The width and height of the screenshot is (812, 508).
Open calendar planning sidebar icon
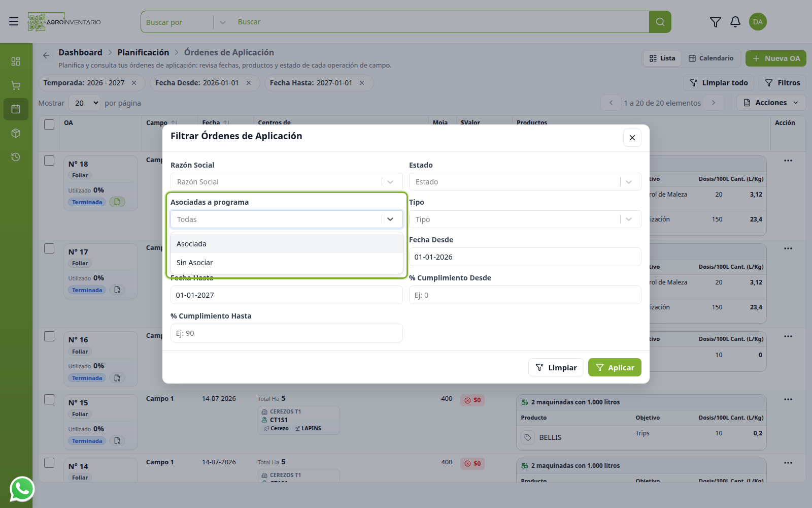[16, 109]
